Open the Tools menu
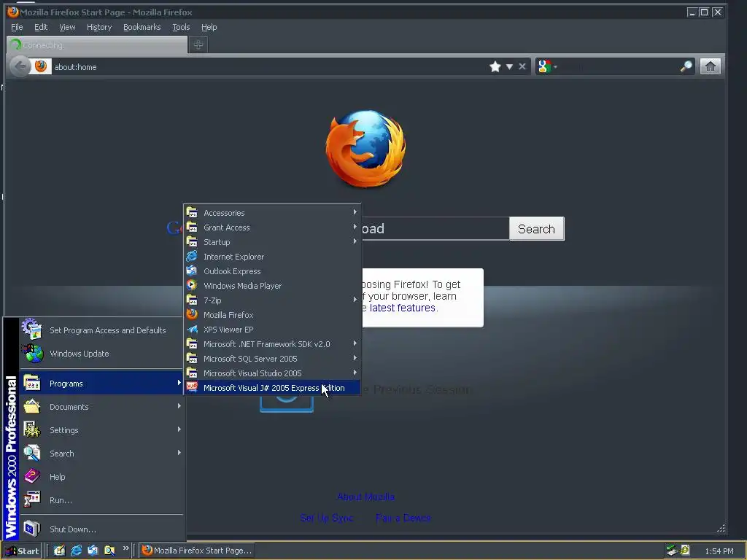 pyautogui.click(x=181, y=27)
